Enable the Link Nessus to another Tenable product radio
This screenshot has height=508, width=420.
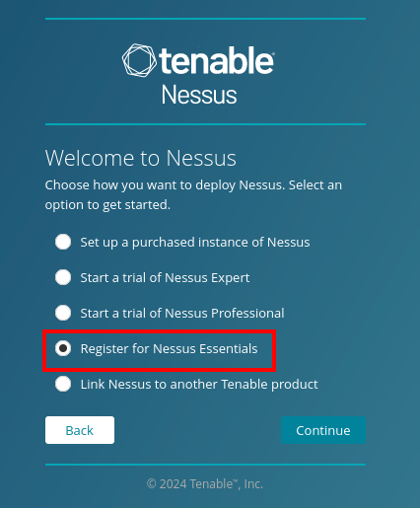coord(63,384)
